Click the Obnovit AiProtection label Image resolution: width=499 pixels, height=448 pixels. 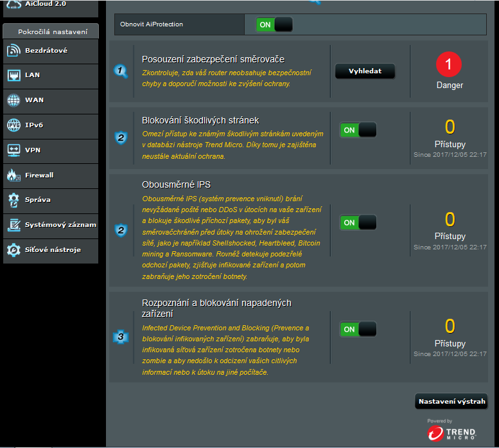point(152,24)
